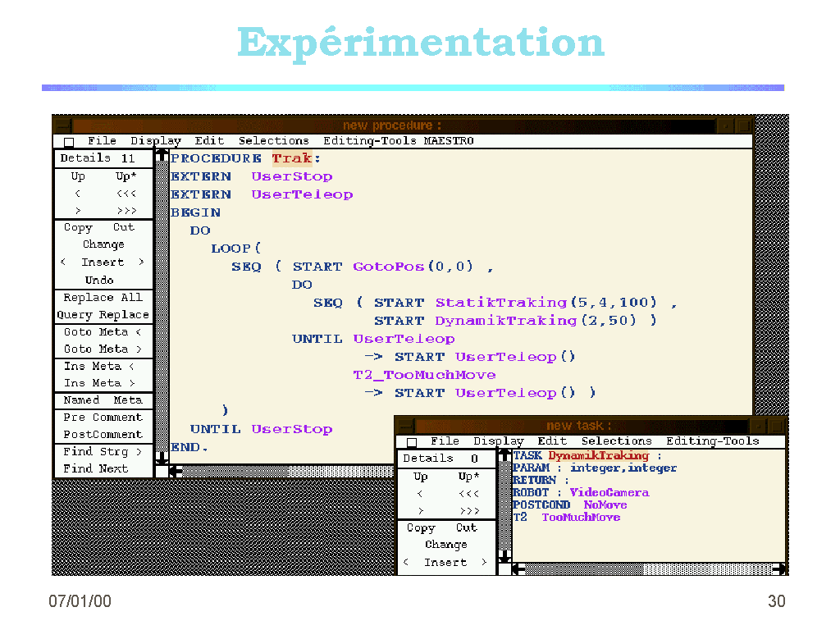Click scroll-left arrow below Trak procedure editor

click(x=176, y=472)
